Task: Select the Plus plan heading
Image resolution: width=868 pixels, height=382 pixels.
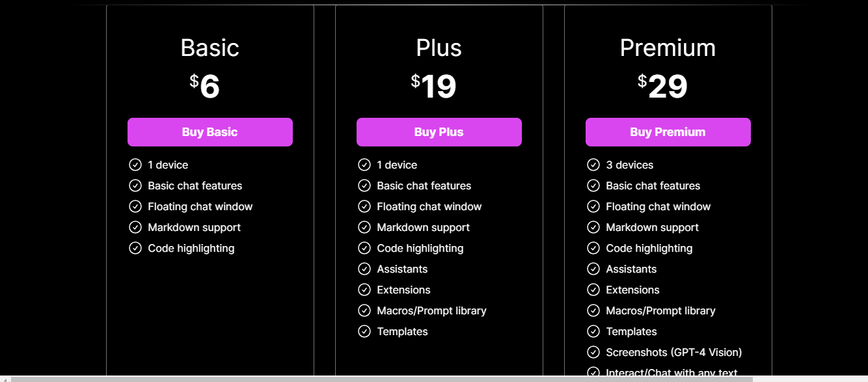Action: [439, 48]
